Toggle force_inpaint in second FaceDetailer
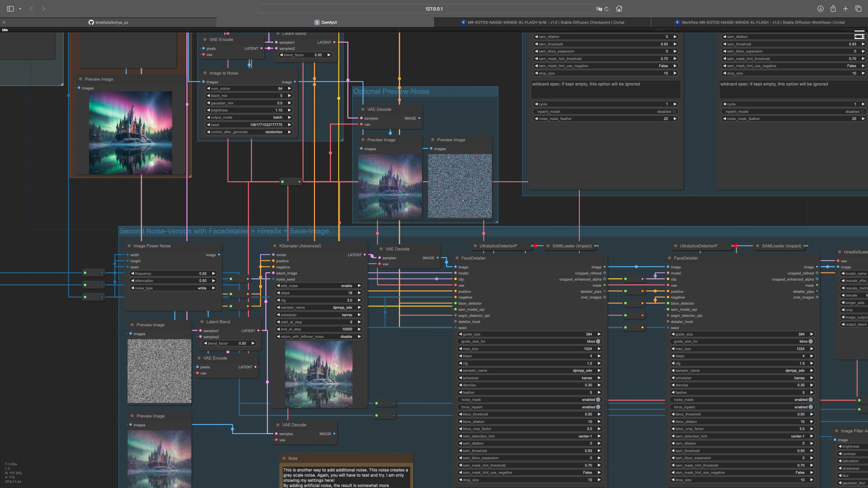The image size is (868, 488). pyautogui.click(x=810, y=407)
